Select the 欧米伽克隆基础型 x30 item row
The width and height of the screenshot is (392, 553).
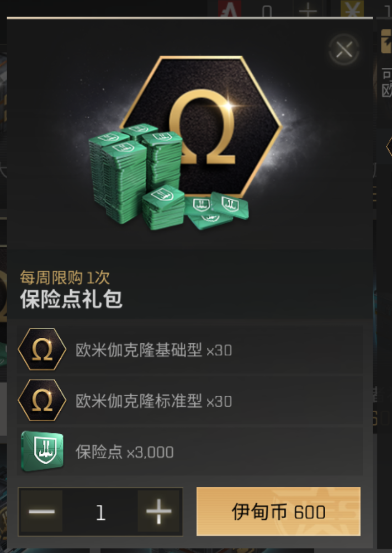pos(190,349)
